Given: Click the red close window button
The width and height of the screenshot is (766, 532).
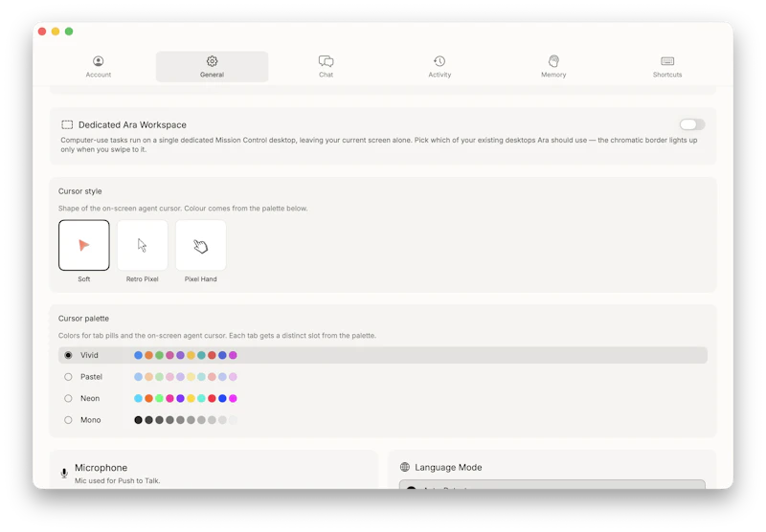Looking at the screenshot, I should pos(42,32).
